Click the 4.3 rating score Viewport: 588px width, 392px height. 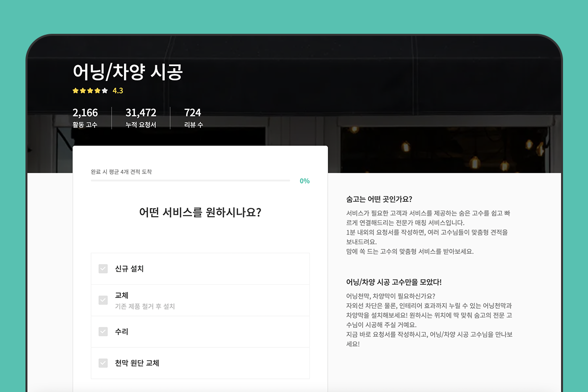point(118,90)
